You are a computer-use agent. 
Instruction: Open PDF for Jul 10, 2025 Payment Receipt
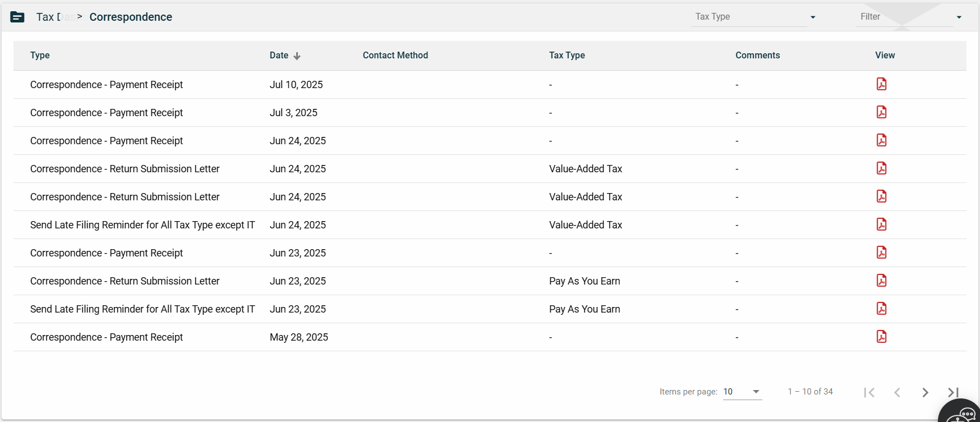[881, 84]
